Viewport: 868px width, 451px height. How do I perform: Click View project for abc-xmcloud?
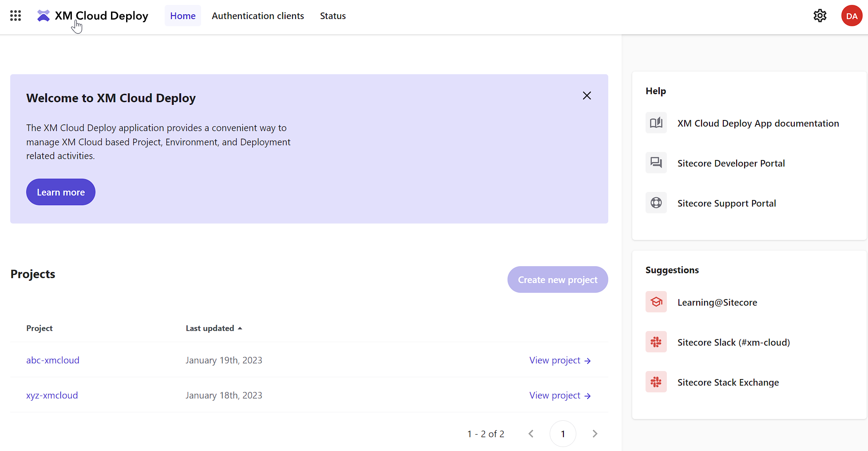[560, 360]
